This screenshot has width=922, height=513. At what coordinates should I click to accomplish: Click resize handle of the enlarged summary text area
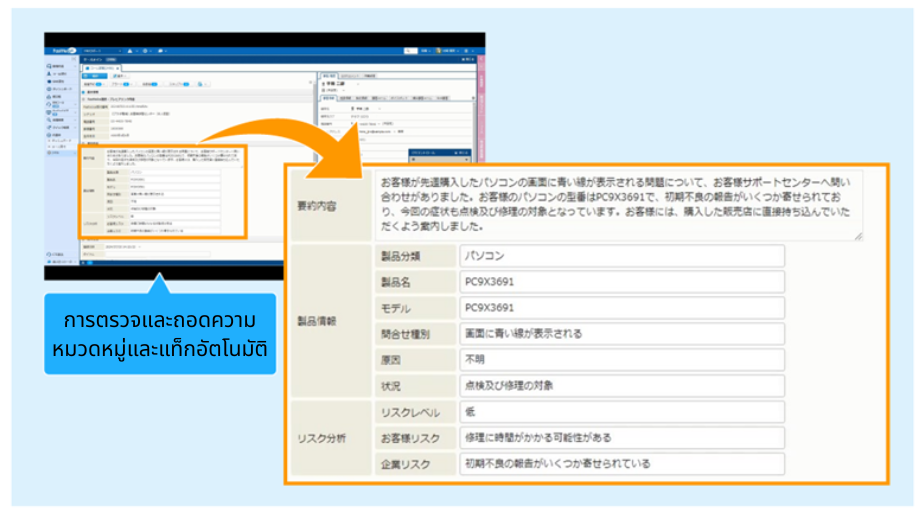(857, 236)
